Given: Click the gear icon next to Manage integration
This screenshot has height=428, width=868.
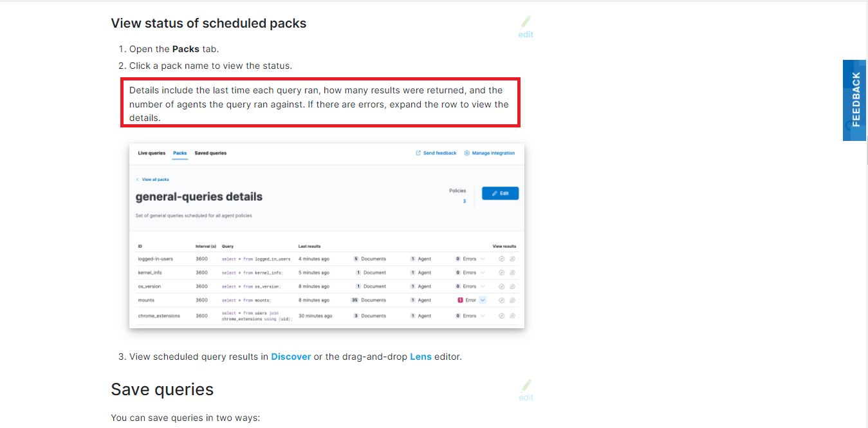Looking at the screenshot, I should tap(466, 153).
